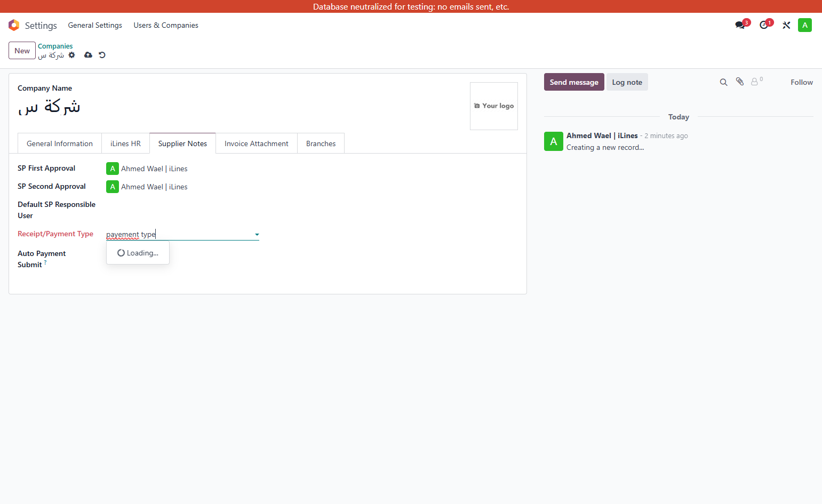Search messages in the chatter
822x504 pixels.
[x=723, y=82]
